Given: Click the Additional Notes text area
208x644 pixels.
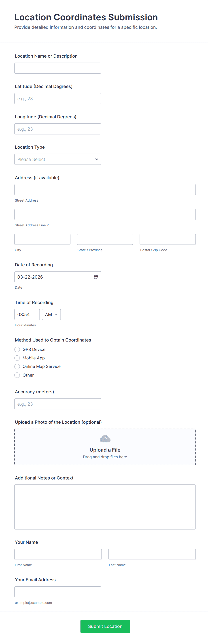Looking at the screenshot, I should click(105, 507).
